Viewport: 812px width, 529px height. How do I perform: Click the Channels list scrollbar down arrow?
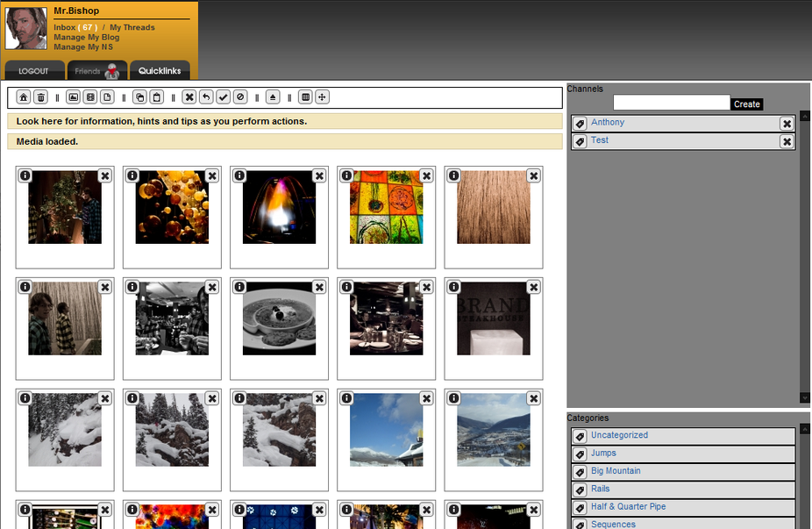805,397
